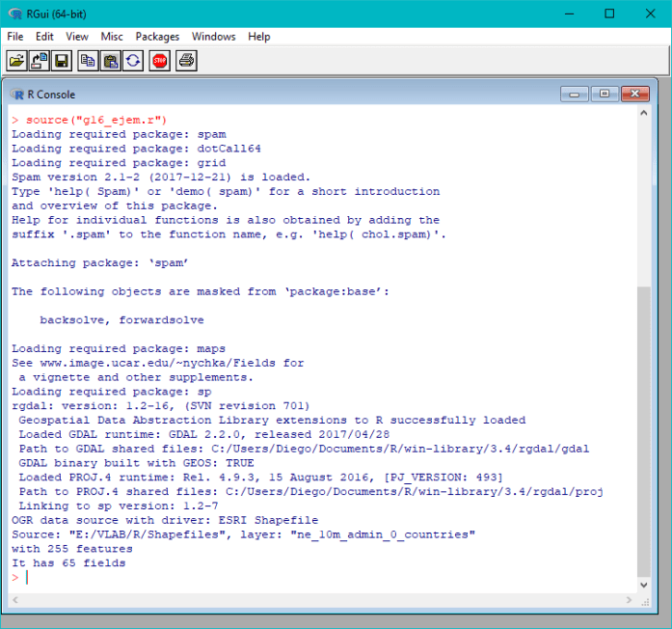This screenshot has height=629, width=672.
Task: Open the Packages menu
Action: tap(157, 37)
